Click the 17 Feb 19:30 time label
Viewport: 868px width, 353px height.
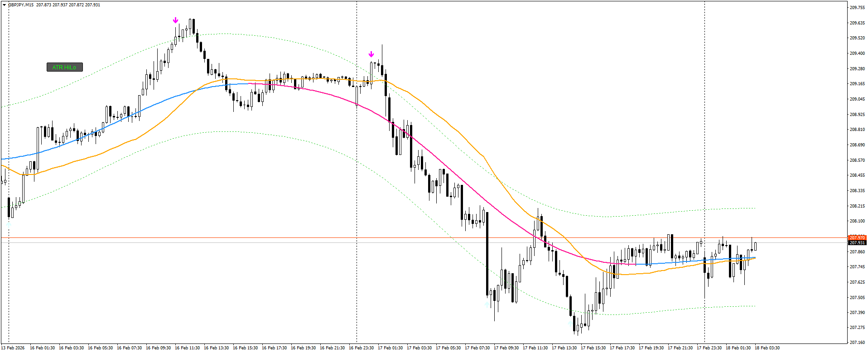point(651,348)
